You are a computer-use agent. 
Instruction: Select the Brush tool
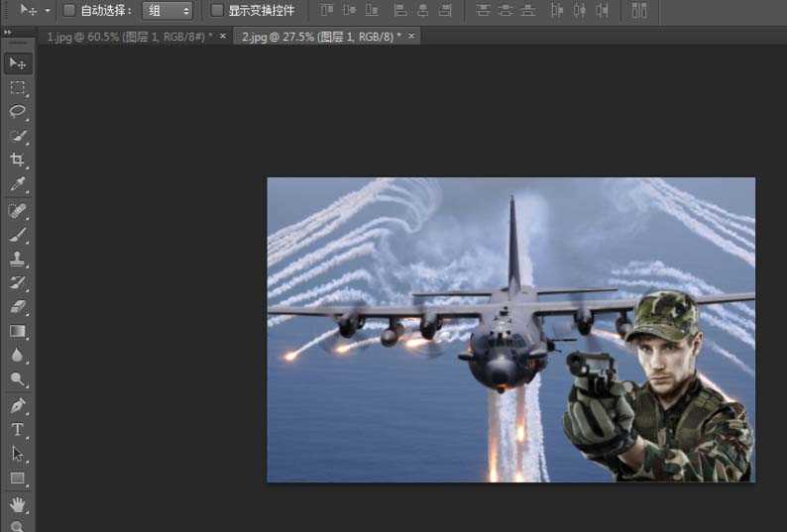(x=18, y=236)
